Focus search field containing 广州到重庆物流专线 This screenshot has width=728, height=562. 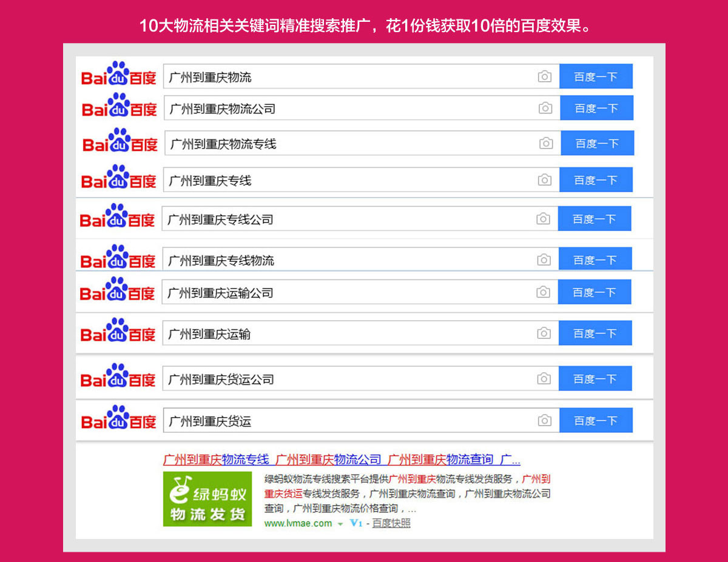362,144
